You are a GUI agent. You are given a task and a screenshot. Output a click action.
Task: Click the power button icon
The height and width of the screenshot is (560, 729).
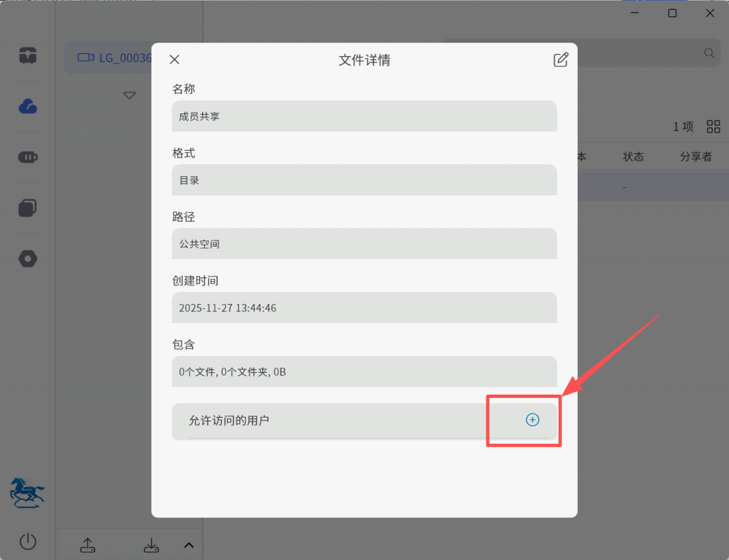[28, 541]
